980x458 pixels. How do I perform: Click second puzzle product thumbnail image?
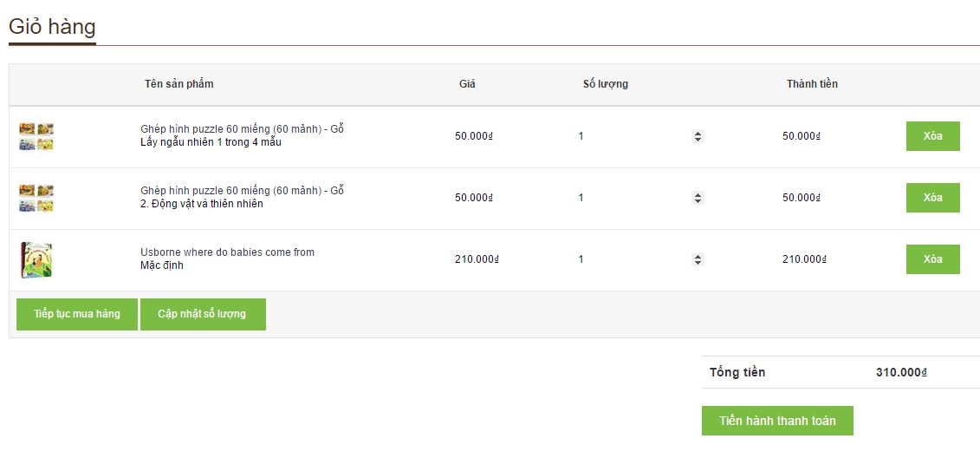[x=36, y=198]
